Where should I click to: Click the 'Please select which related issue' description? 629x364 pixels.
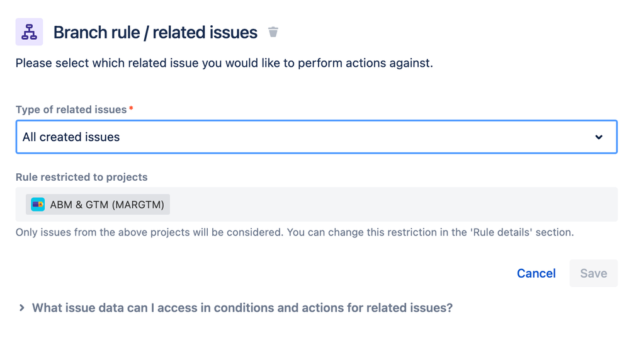[224, 63]
